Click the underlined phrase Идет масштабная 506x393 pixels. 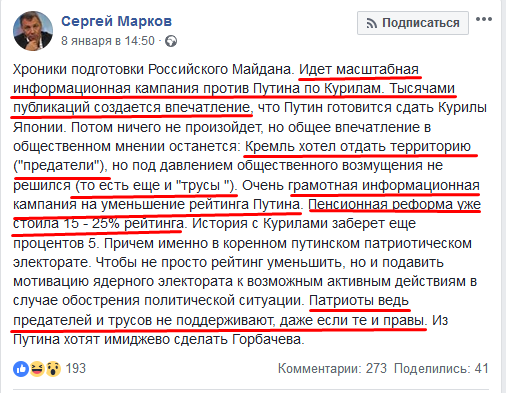359,69
